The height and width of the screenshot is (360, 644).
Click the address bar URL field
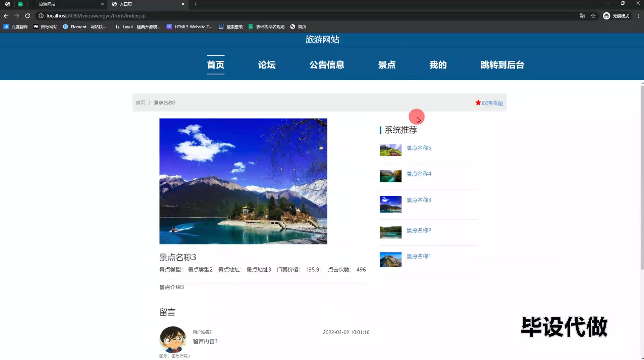(302, 16)
